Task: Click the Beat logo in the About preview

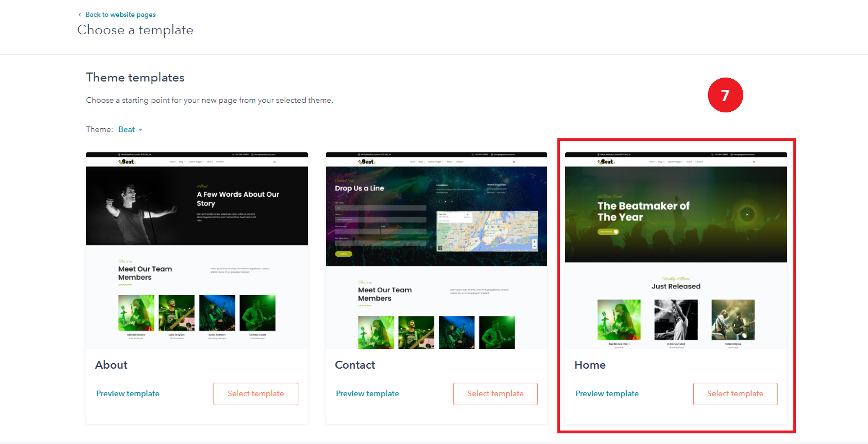Action: 128,162
